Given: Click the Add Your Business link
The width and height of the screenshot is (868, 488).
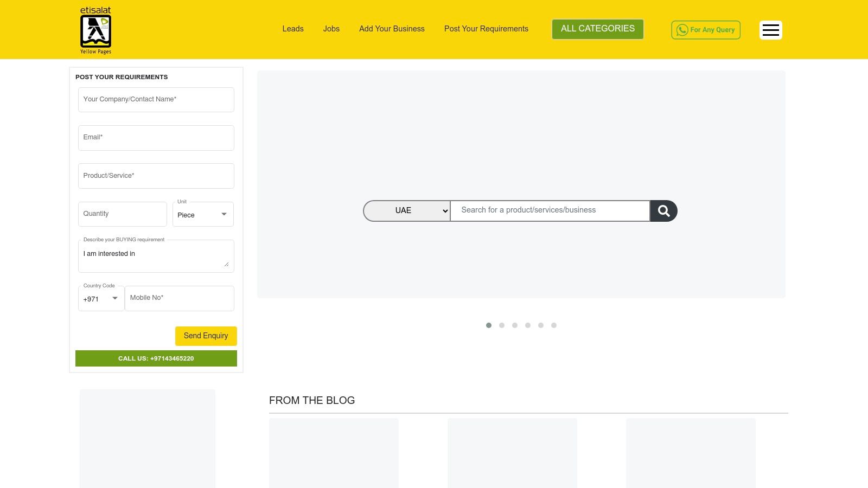Looking at the screenshot, I should click(x=391, y=29).
